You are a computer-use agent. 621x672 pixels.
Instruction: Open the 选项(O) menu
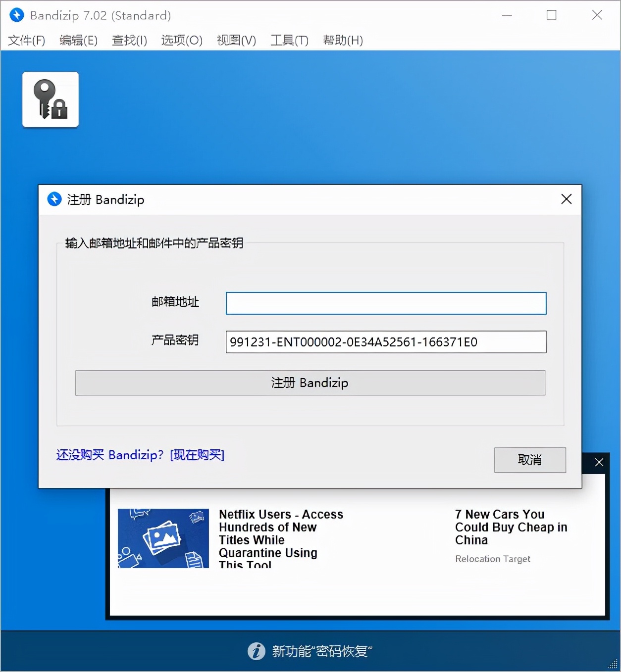coord(182,41)
